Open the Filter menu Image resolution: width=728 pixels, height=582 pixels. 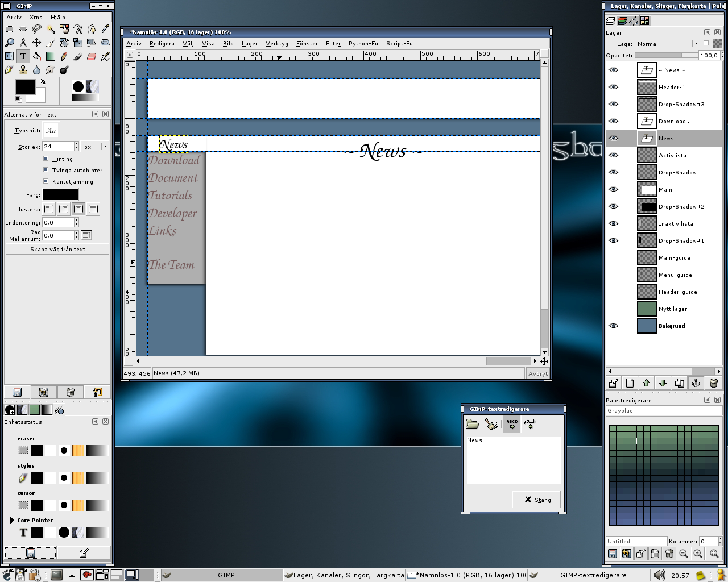[x=333, y=44]
